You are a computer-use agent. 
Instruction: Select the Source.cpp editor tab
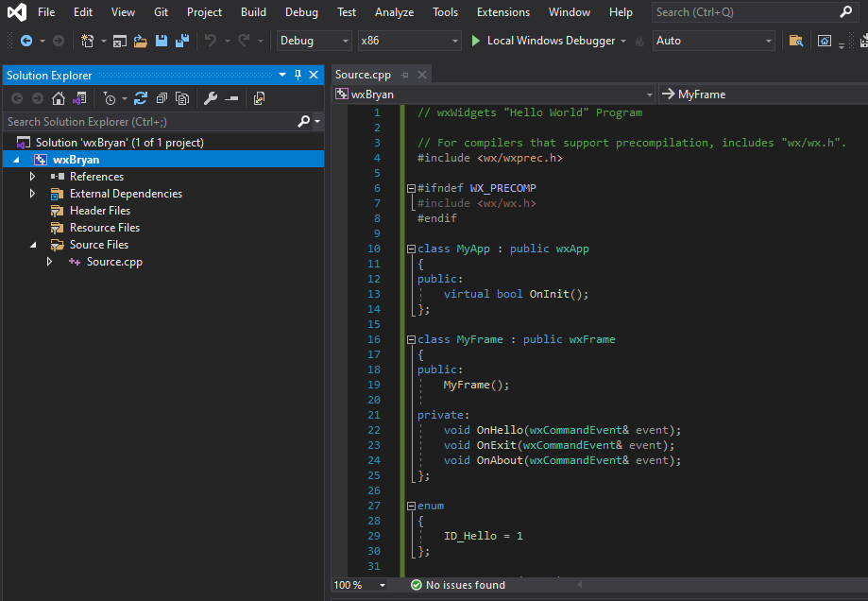click(363, 75)
